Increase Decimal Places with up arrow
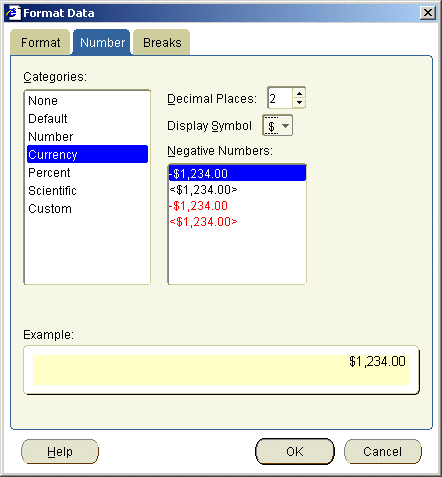 (x=299, y=94)
